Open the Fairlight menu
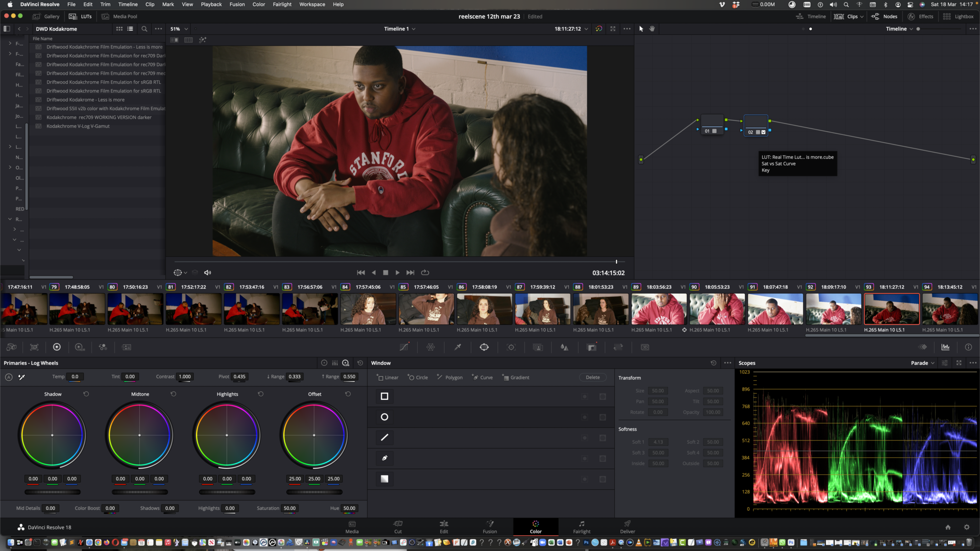The width and height of the screenshot is (980, 551). [x=282, y=4]
